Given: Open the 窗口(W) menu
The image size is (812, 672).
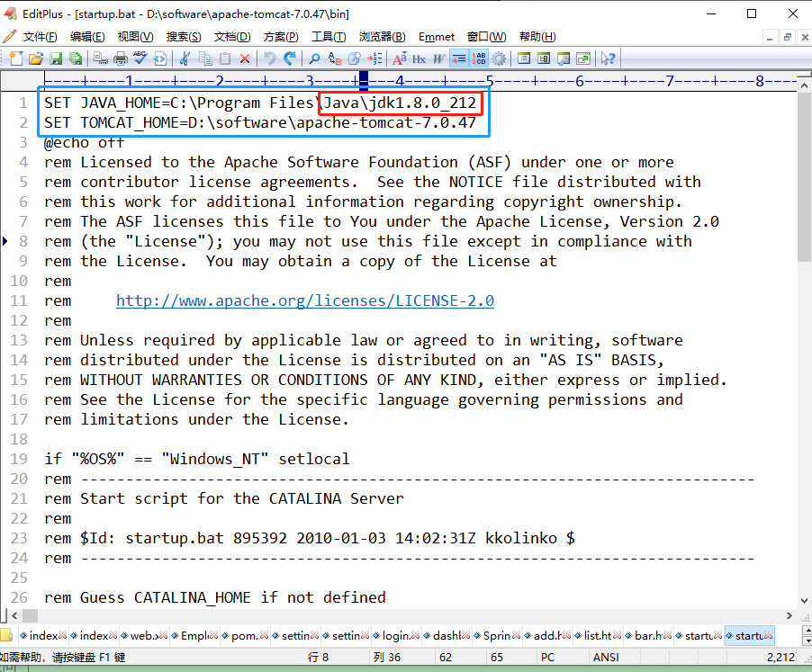Looking at the screenshot, I should point(487,37).
